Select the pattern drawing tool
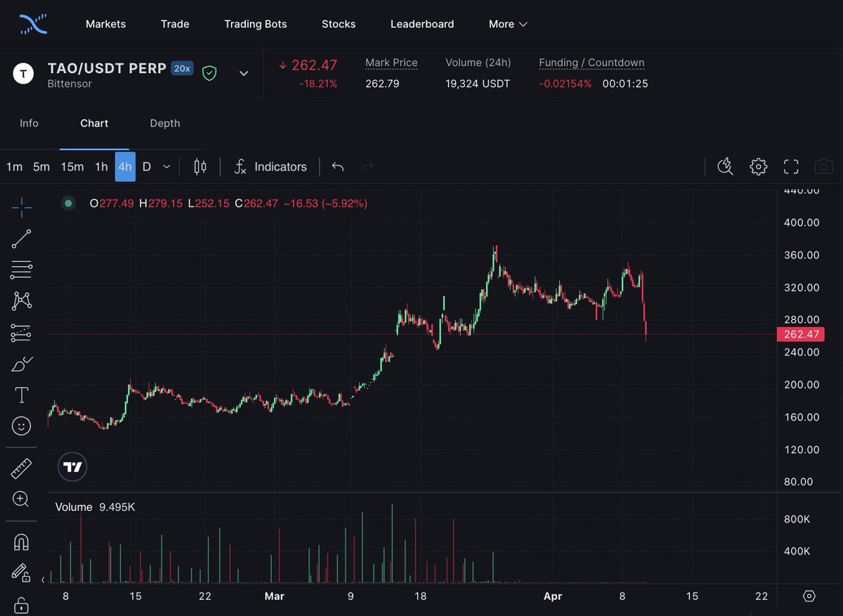 pyautogui.click(x=22, y=301)
